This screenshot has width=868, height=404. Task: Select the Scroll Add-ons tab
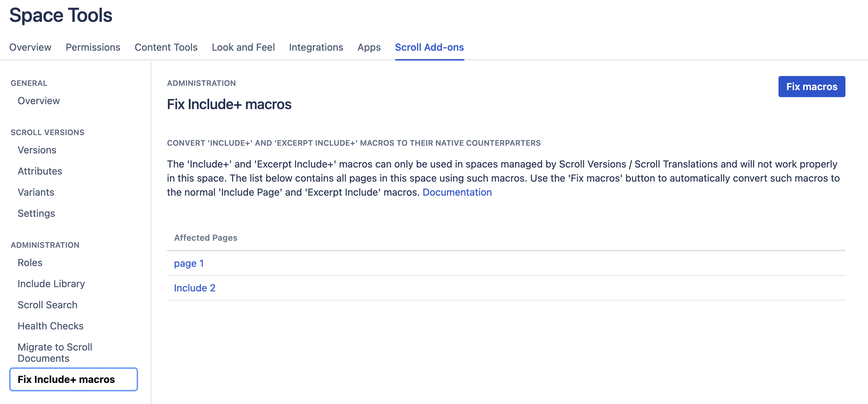[x=429, y=47]
